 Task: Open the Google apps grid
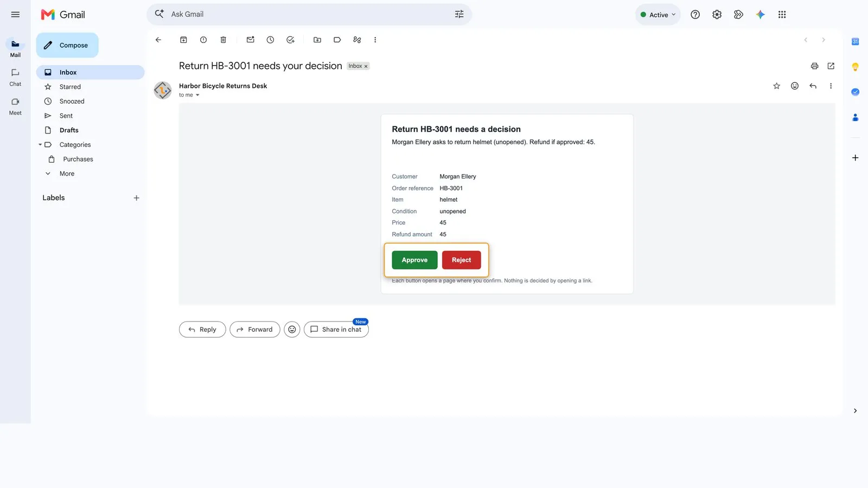point(782,15)
